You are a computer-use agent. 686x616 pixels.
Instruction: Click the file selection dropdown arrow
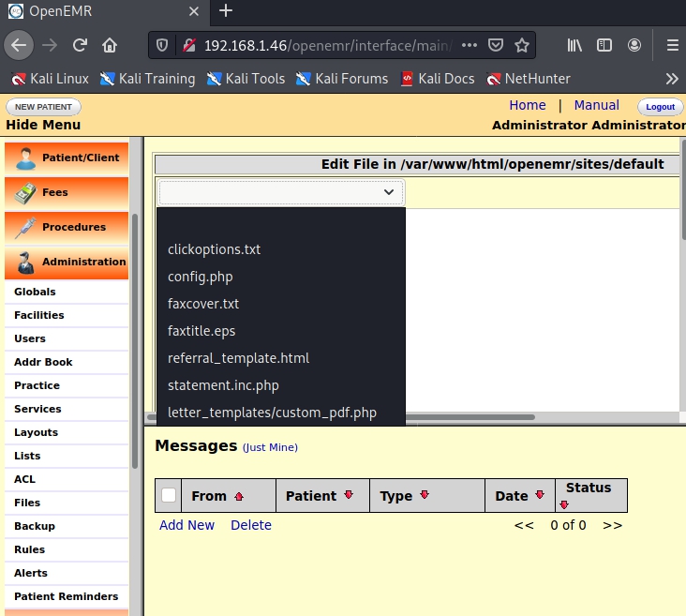[389, 192]
